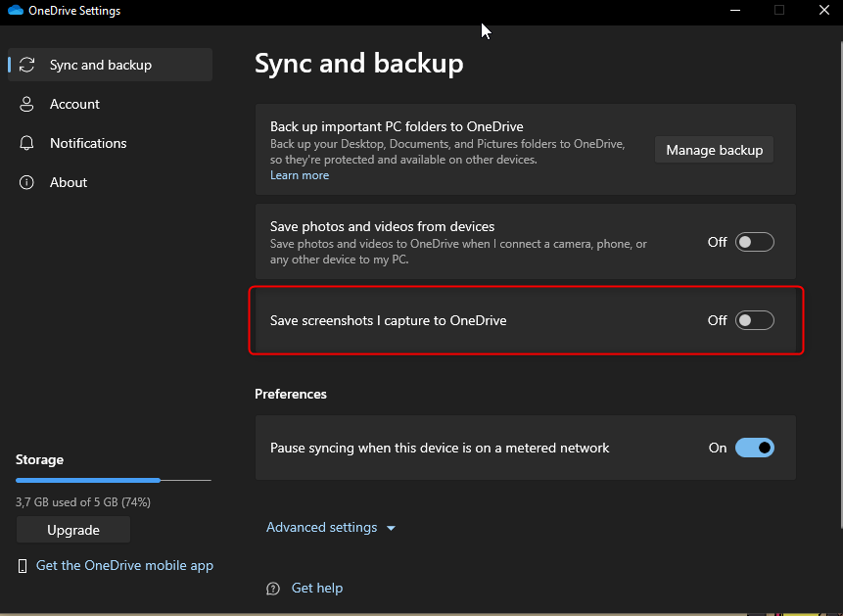This screenshot has height=616, width=843.
Task: Click the Notifications bell icon
Action: (x=27, y=143)
